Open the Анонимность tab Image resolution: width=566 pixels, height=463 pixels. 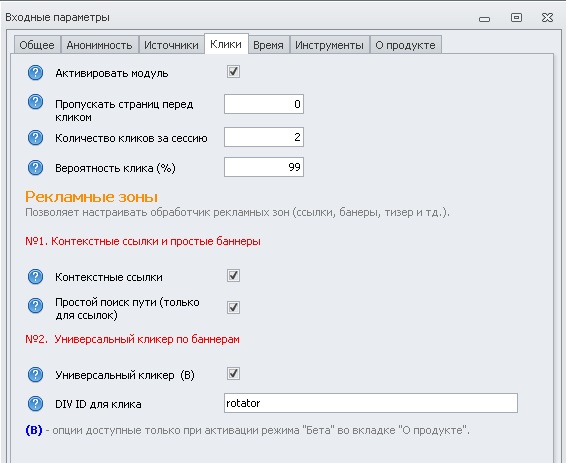pyautogui.click(x=100, y=45)
